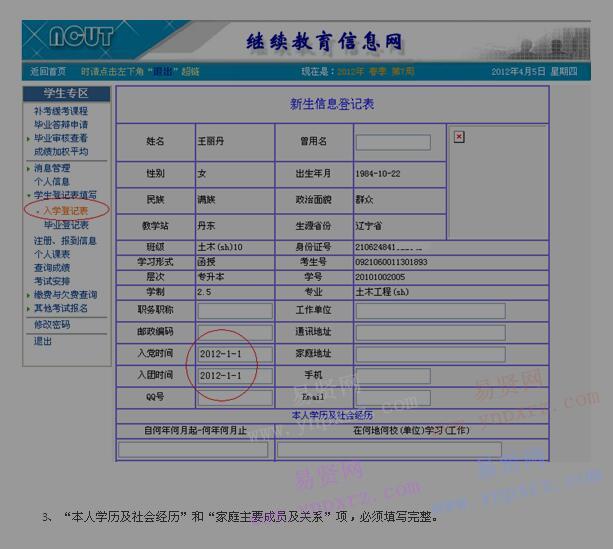The height and width of the screenshot is (549, 613).
Task: Expand the 缴费与欠费查询 section
Action: [28, 296]
